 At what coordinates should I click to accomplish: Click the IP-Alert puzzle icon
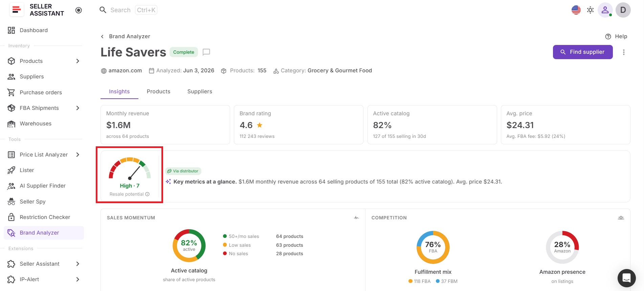coord(11,280)
